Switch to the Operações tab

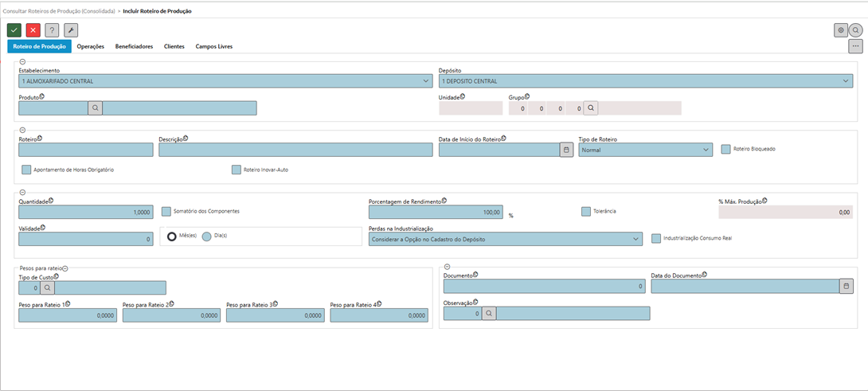90,47
